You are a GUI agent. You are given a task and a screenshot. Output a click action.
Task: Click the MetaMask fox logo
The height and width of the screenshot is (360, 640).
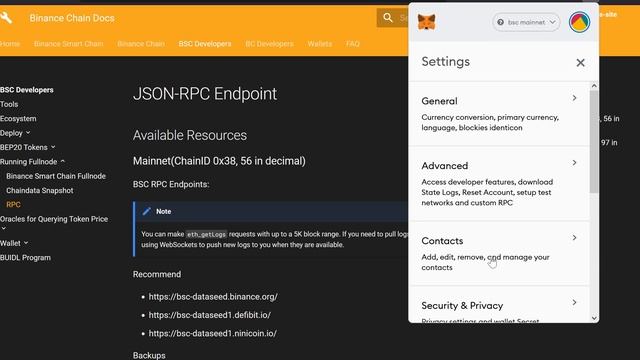click(426, 22)
